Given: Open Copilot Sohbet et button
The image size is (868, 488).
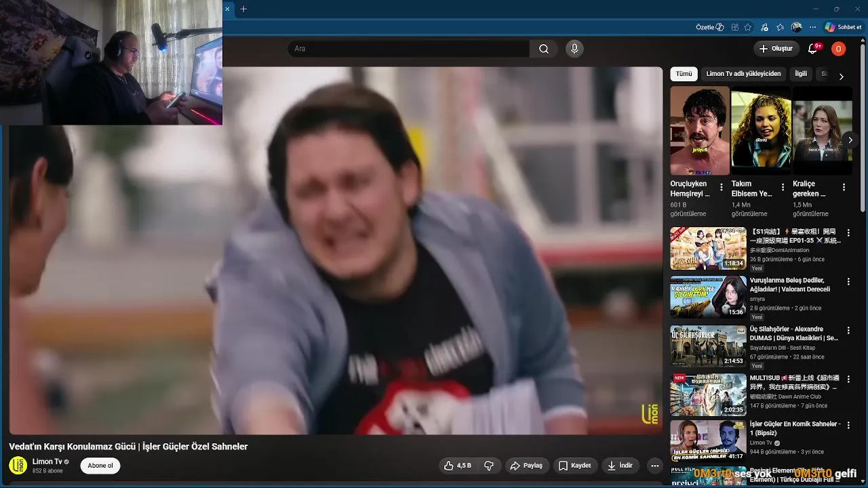Looking at the screenshot, I should [x=843, y=27].
